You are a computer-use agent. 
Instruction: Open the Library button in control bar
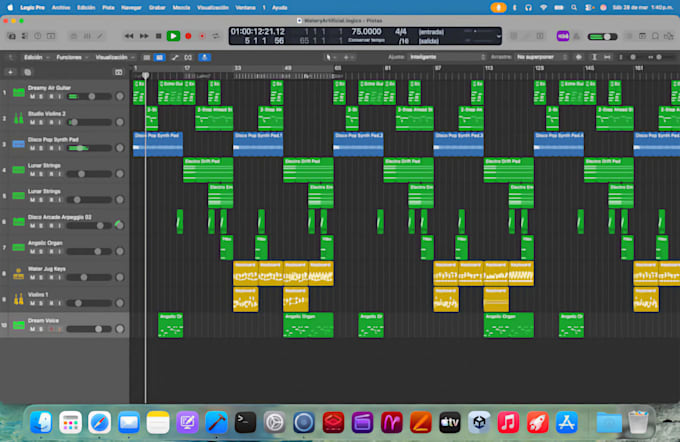(12, 36)
